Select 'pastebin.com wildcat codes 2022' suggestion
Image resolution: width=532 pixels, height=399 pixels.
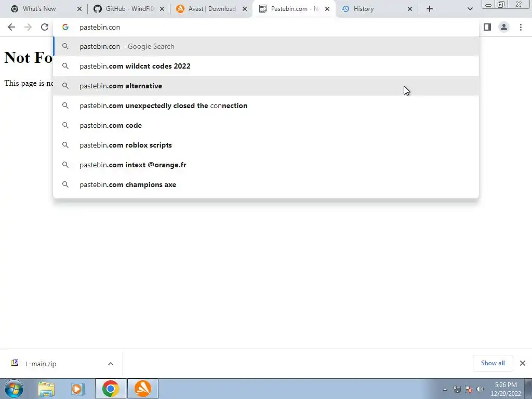[x=266, y=66]
